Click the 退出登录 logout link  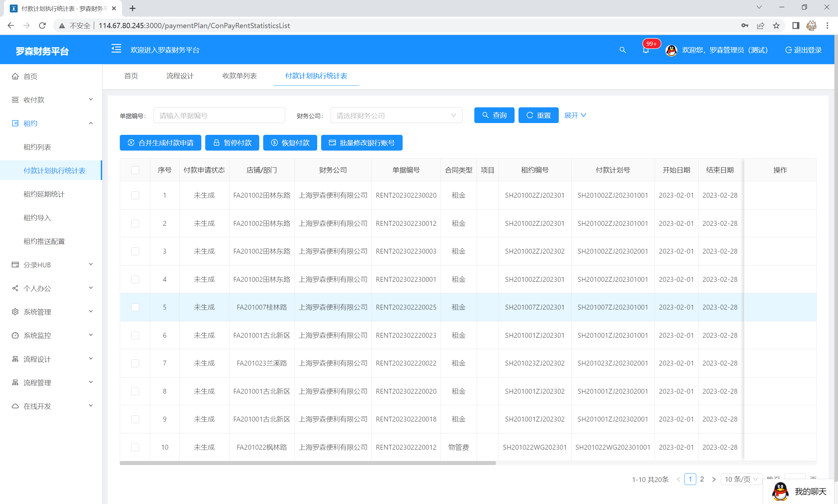[803, 50]
